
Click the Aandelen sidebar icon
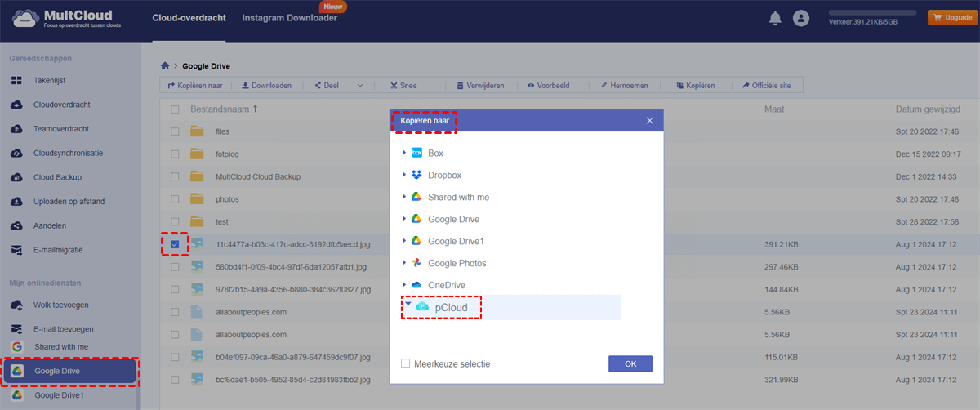click(x=16, y=225)
